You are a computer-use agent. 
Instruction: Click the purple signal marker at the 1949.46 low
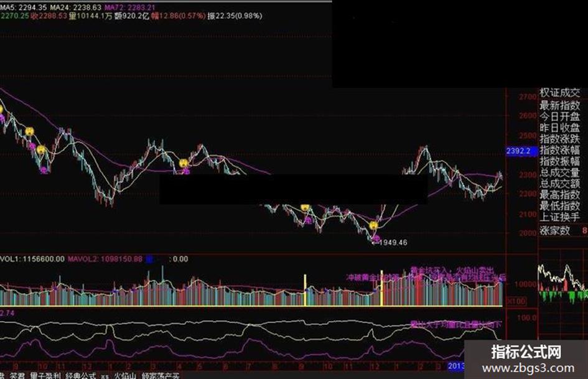pyautogui.click(x=376, y=238)
